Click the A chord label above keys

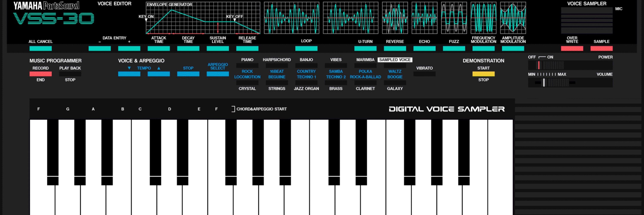(x=93, y=109)
